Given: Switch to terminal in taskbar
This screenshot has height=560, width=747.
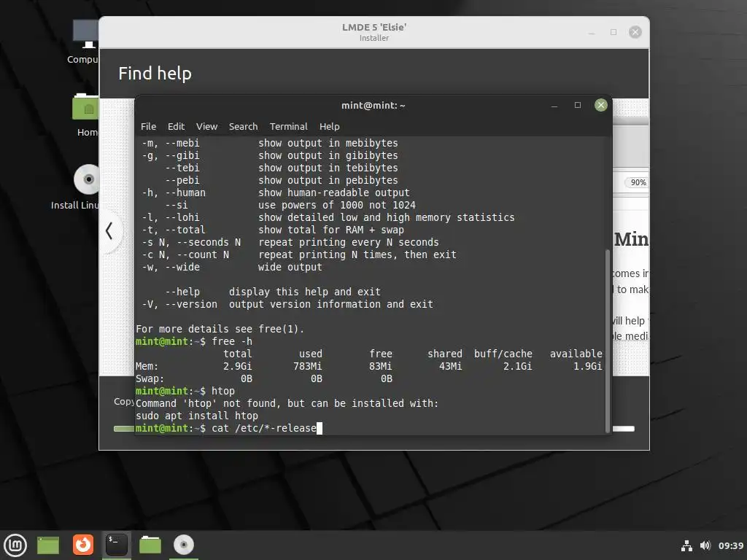Looking at the screenshot, I should pyautogui.click(x=116, y=545).
